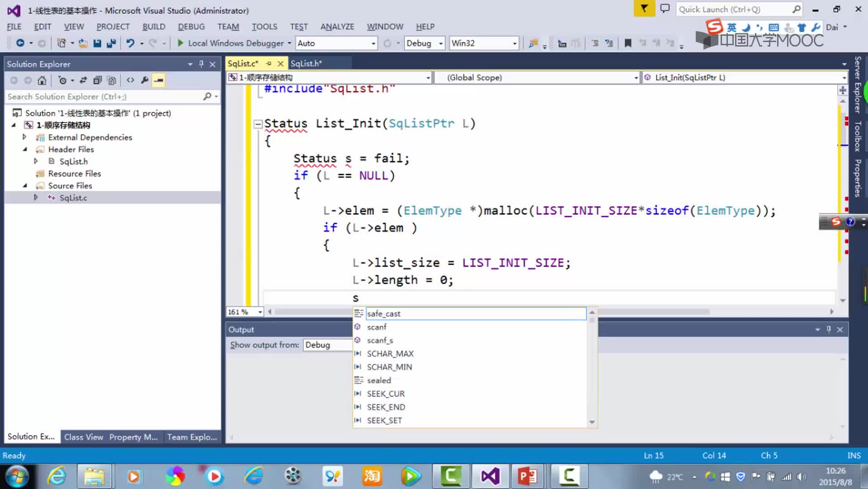Open the ANALYZE menu
Viewport: 868px width, 489px height.
337,27
